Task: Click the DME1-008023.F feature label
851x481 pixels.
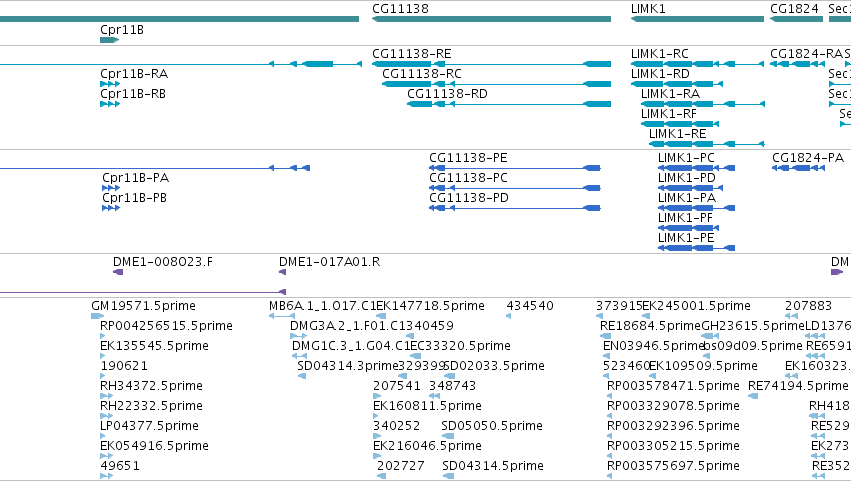Action: pos(163,262)
